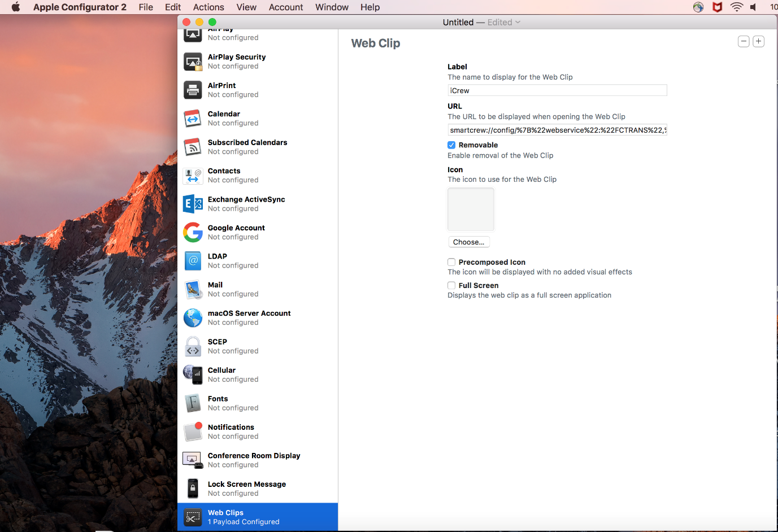778x532 pixels.
Task: Uncheck the Removable checkbox
Action: (x=451, y=145)
